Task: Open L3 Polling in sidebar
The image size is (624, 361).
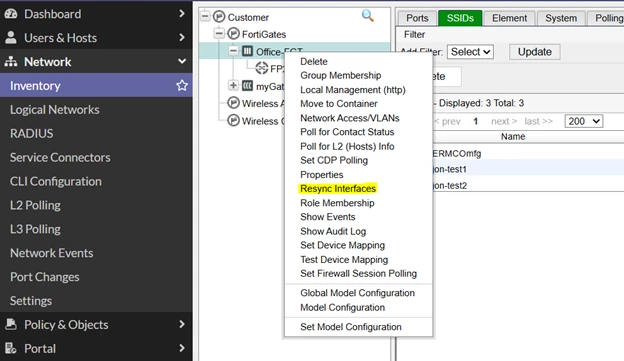Action: tap(35, 229)
